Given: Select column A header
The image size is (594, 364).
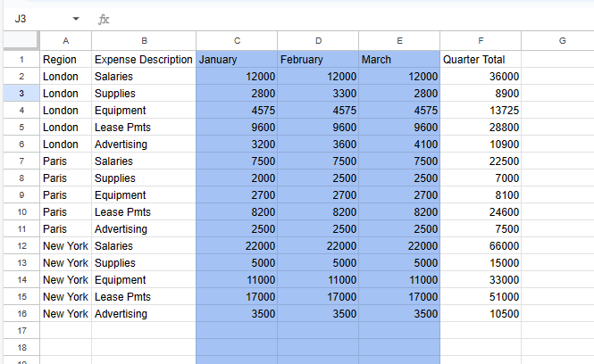Looking at the screenshot, I should coord(66,41).
